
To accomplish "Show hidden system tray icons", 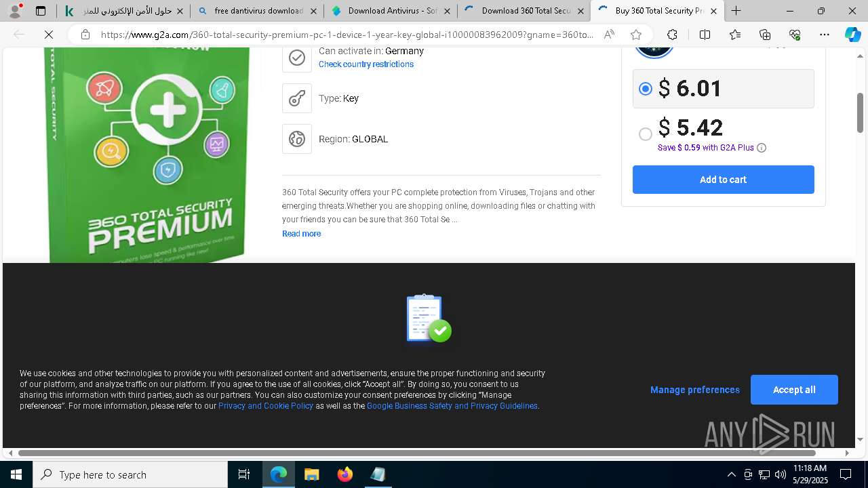I will (x=731, y=474).
